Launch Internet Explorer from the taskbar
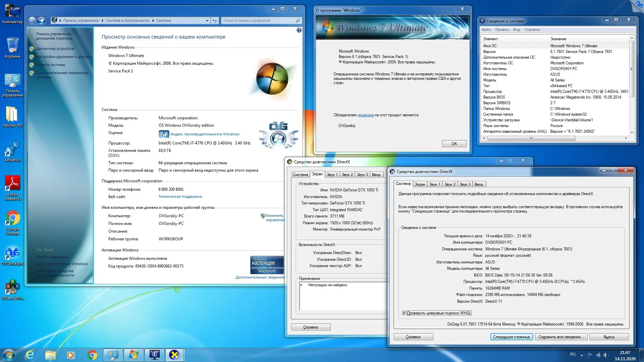 coord(30,355)
